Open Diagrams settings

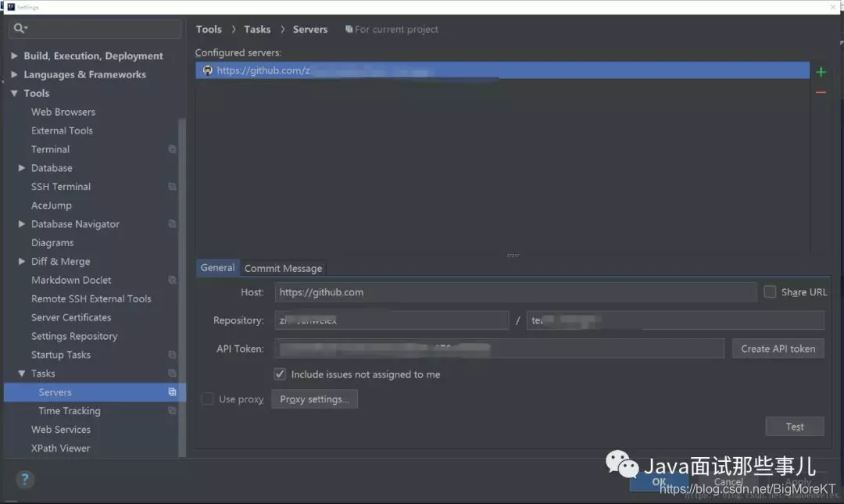click(52, 243)
